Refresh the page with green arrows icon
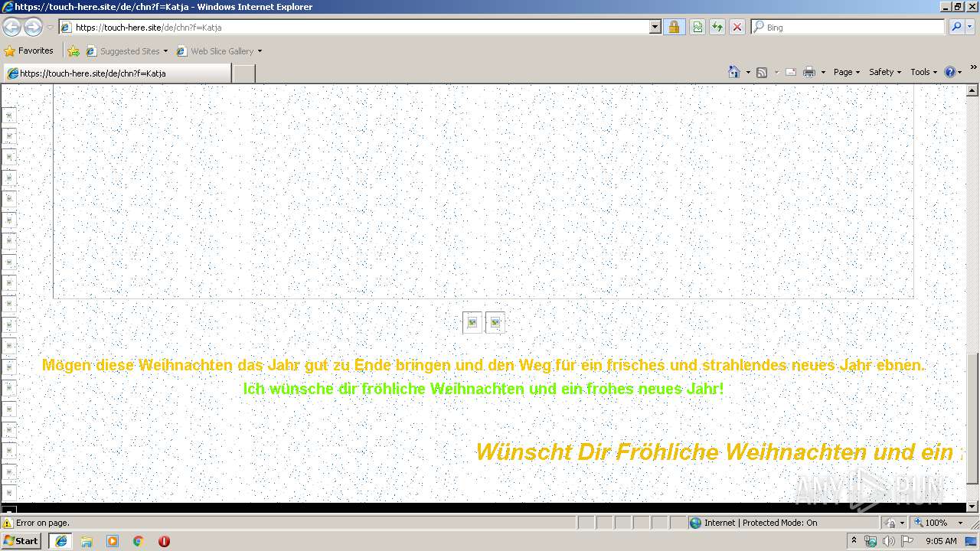This screenshot has height=551, width=980. coord(717,27)
